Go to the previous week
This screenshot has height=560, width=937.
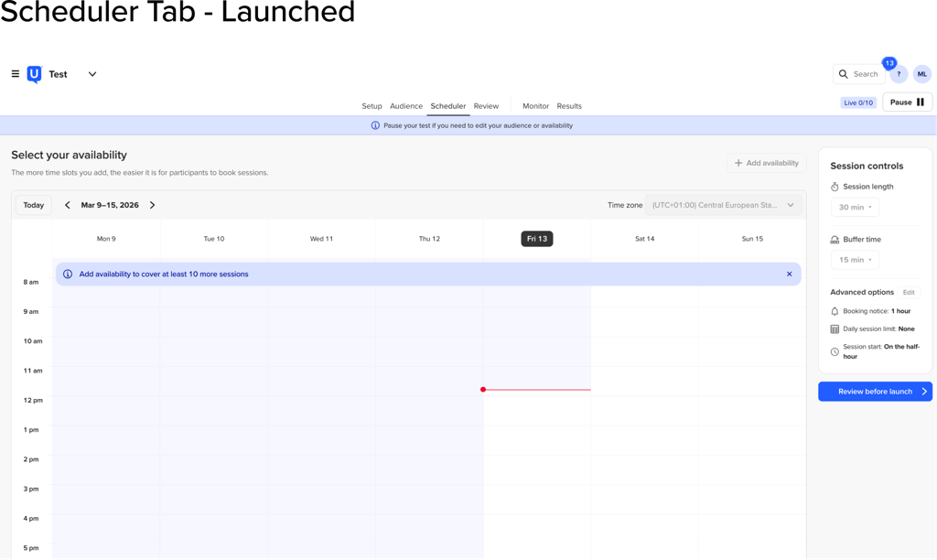68,205
